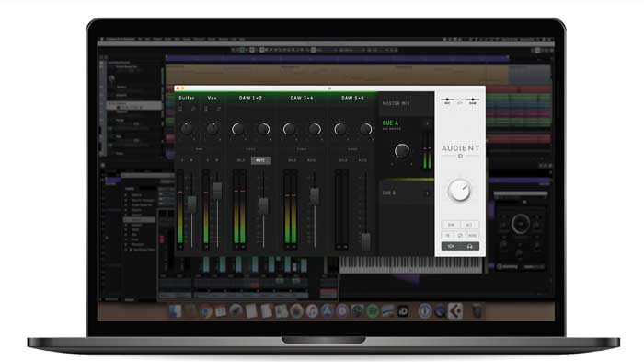
Task: Click the Vox channel solo button
Action: tap(208, 160)
